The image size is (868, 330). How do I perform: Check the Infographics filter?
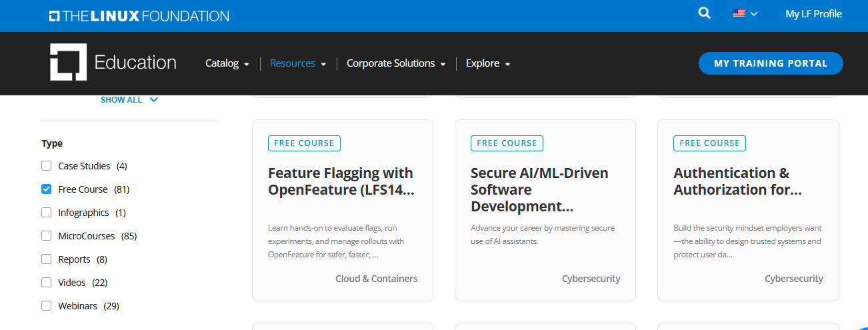[46, 213]
